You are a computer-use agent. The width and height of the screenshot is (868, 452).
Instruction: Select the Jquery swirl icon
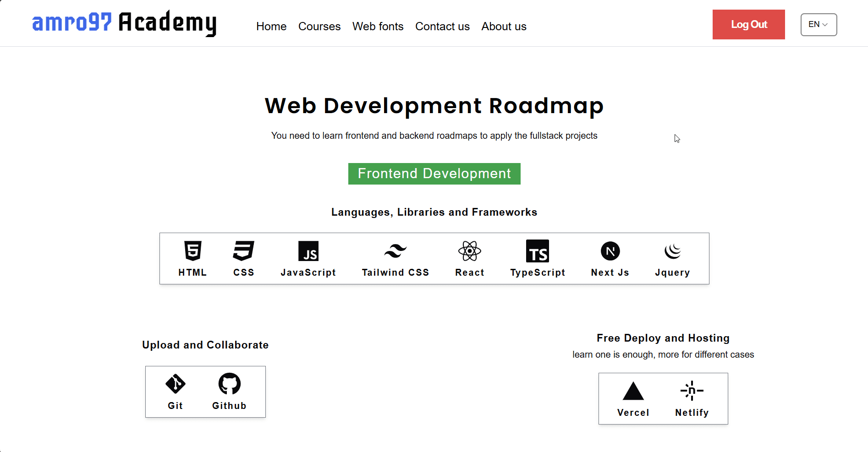(672, 251)
